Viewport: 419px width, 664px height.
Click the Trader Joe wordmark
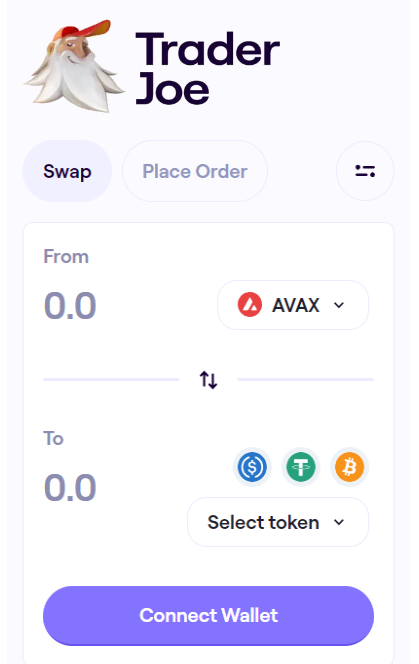point(207,69)
